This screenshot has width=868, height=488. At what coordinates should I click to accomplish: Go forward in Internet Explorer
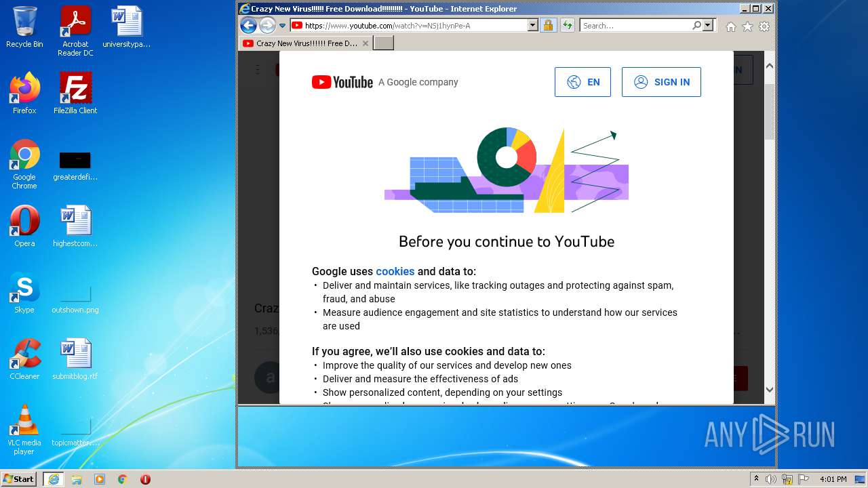coord(267,26)
